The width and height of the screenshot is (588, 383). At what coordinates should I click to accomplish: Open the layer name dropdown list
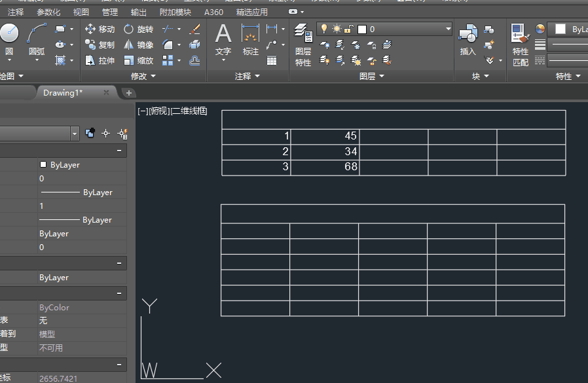pos(448,29)
